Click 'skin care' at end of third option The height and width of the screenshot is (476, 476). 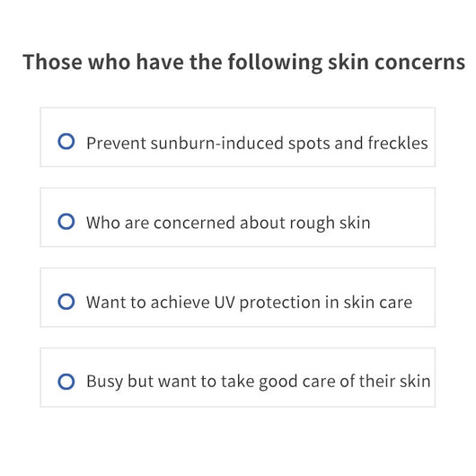pyautogui.click(x=378, y=303)
